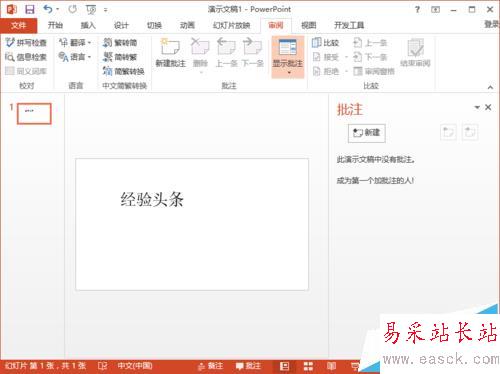Open 信息检索 research tool
The width and height of the screenshot is (500, 374).
pos(26,57)
